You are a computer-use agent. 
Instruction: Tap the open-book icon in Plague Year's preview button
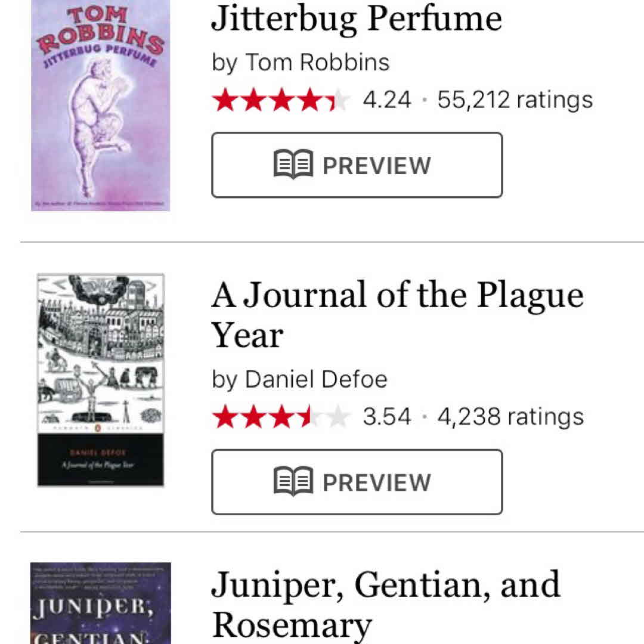pyautogui.click(x=293, y=481)
